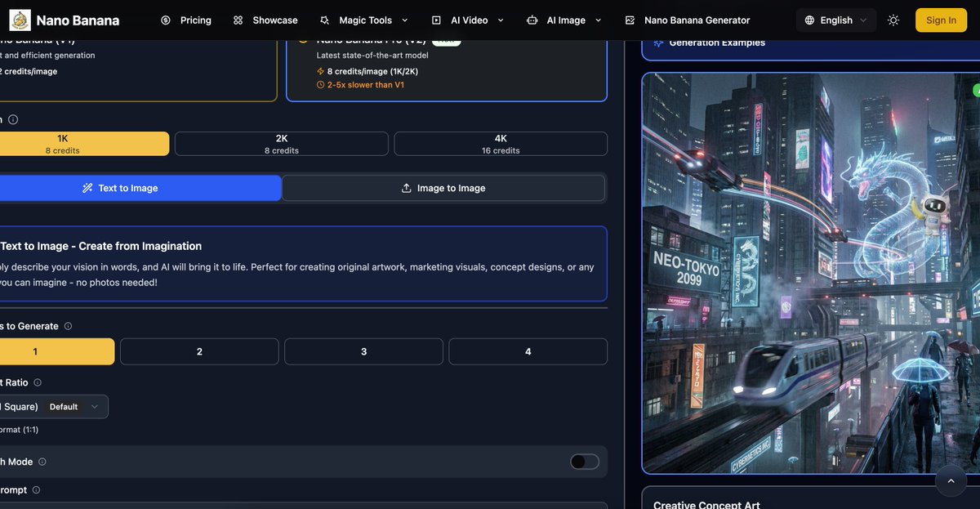Image resolution: width=980 pixels, height=509 pixels.
Task: Expand the Magic Tools menu
Action: (x=364, y=20)
